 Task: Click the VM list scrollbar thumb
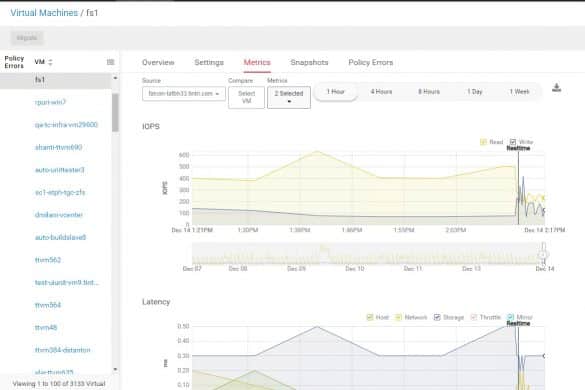(x=115, y=112)
